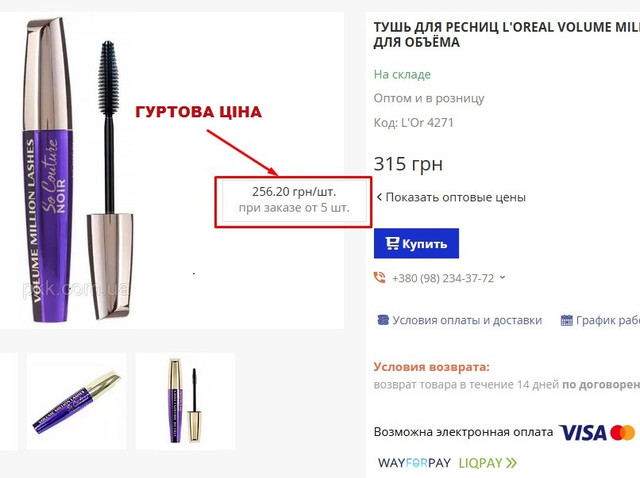Image resolution: width=640 pixels, height=478 pixels.
Task: Click the main mascara product image
Action: (78, 170)
